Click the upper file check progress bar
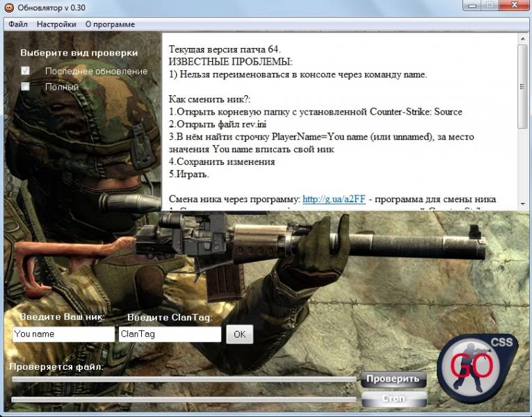This screenshot has height=417, width=532. click(184, 379)
